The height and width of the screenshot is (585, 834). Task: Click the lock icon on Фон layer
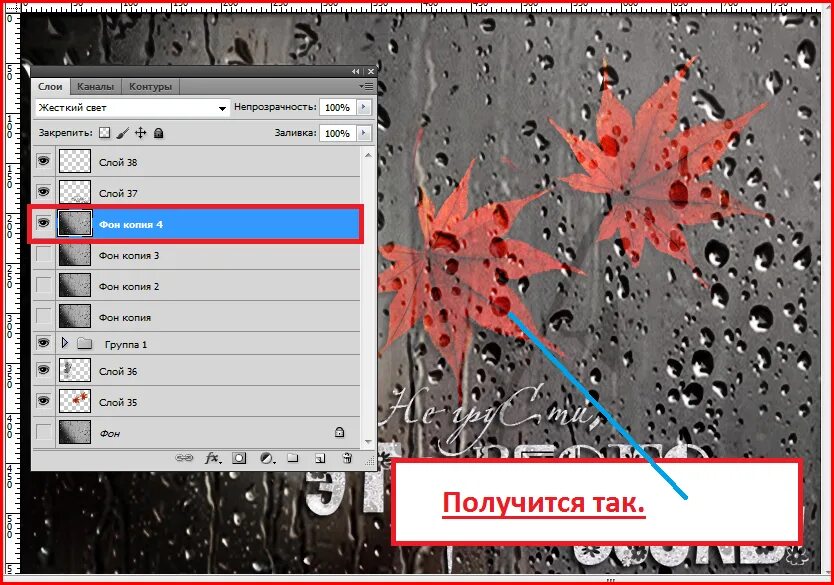339,432
